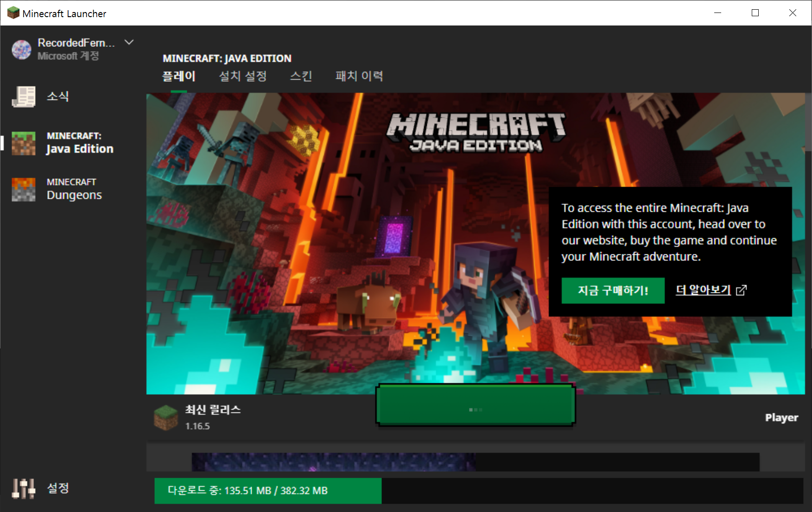812x512 pixels.
Task: Click the purchase notice text To access the entire
Action: point(669,232)
